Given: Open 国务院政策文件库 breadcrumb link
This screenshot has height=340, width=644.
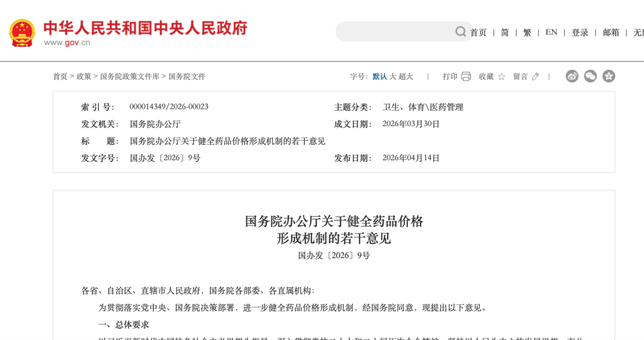Looking at the screenshot, I should point(129,76).
